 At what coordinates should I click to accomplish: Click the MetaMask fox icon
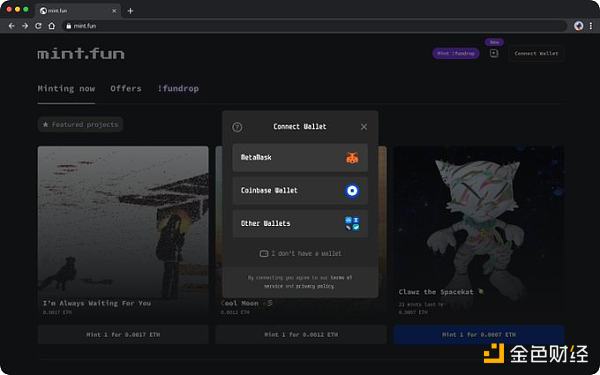tap(352, 158)
